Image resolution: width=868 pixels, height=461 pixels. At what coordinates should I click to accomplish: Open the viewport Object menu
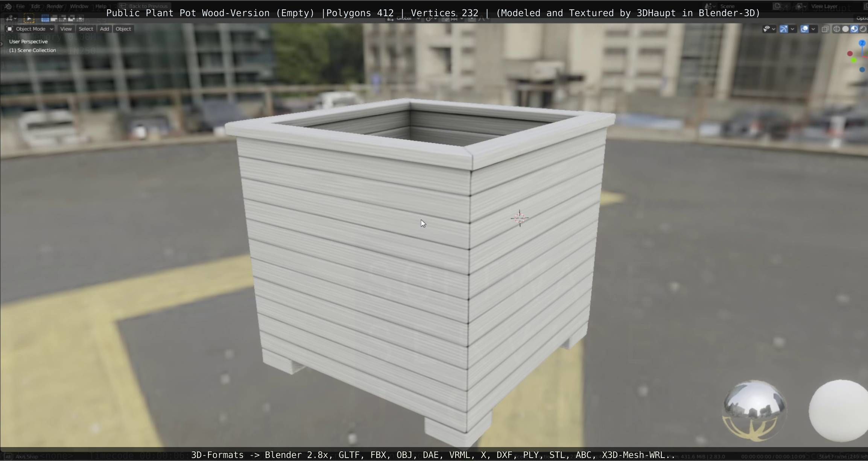[x=123, y=29]
